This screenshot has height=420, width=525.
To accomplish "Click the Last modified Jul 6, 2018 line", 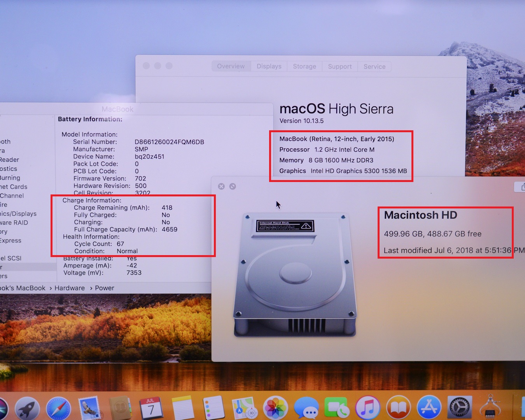I will [454, 250].
